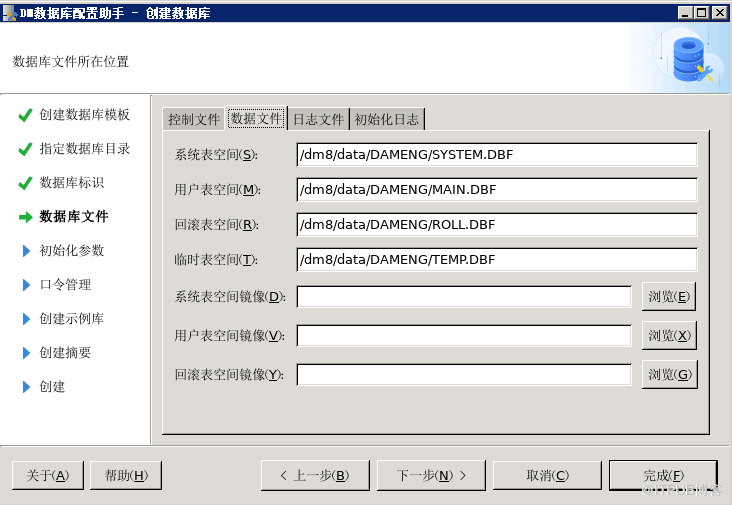The width and height of the screenshot is (732, 505).
Task: Click the 系统表空间镜像(D) label
Action: coord(230,296)
